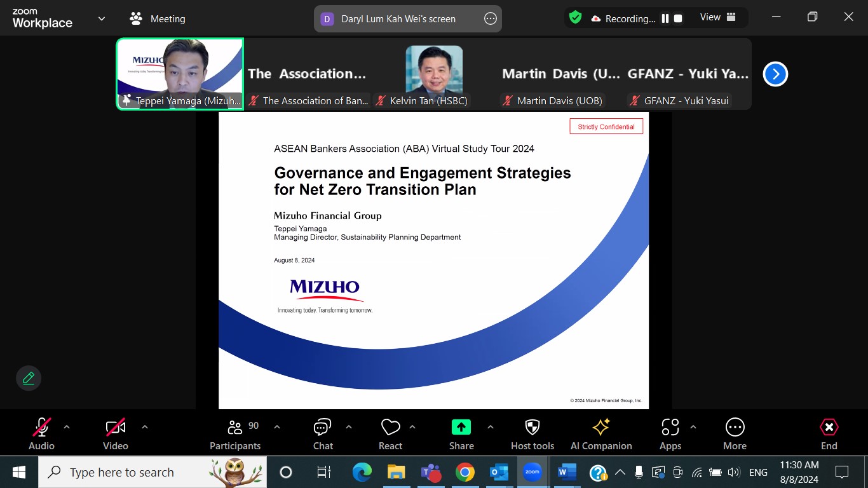Screen dimensions: 868x488
Task: Open the Apps panel
Action: [x=670, y=433]
